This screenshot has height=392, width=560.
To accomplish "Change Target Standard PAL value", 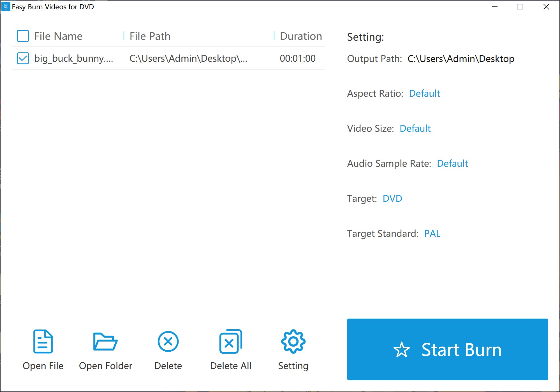I will pos(432,233).
